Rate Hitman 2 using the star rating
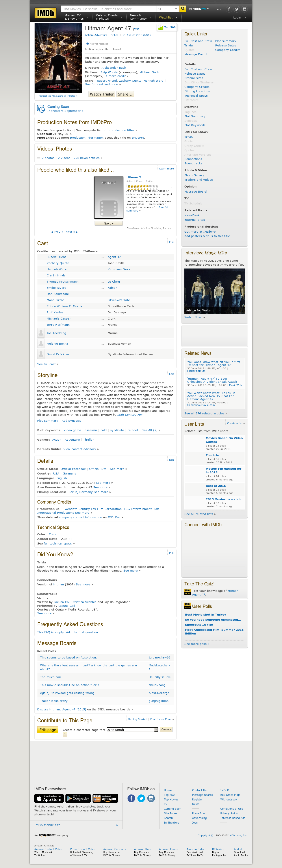 (143, 186)
